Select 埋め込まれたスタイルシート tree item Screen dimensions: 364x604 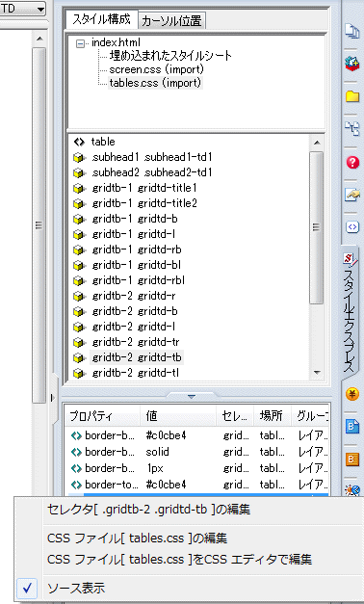(x=170, y=56)
